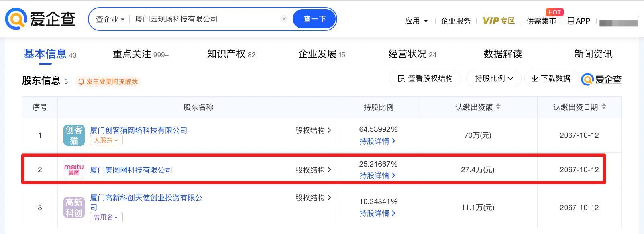Click the 股东名称 column header

(198, 107)
